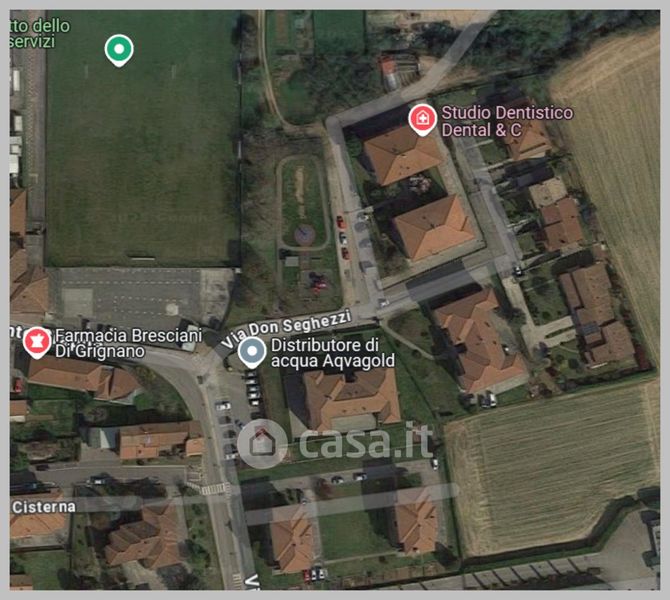This screenshot has height=600, width=670.
Task: Click the red parked cars beside the park
Action: 342,237
